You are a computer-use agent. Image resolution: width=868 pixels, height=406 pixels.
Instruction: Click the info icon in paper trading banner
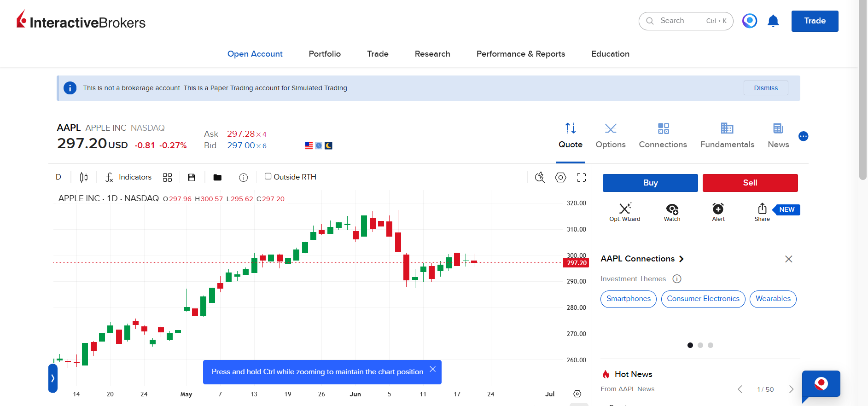point(70,88)
